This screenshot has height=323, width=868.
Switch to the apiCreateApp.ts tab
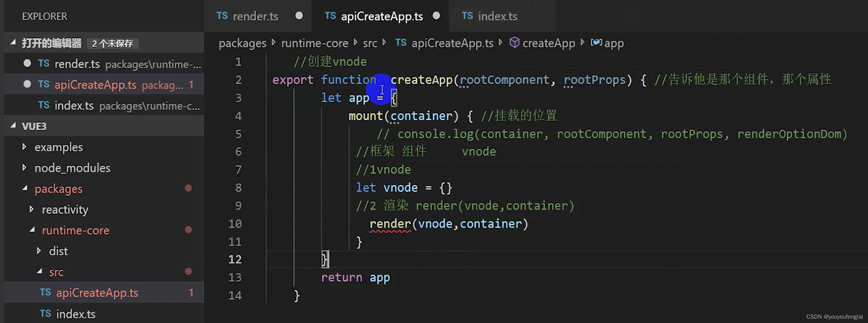[381, 16]
